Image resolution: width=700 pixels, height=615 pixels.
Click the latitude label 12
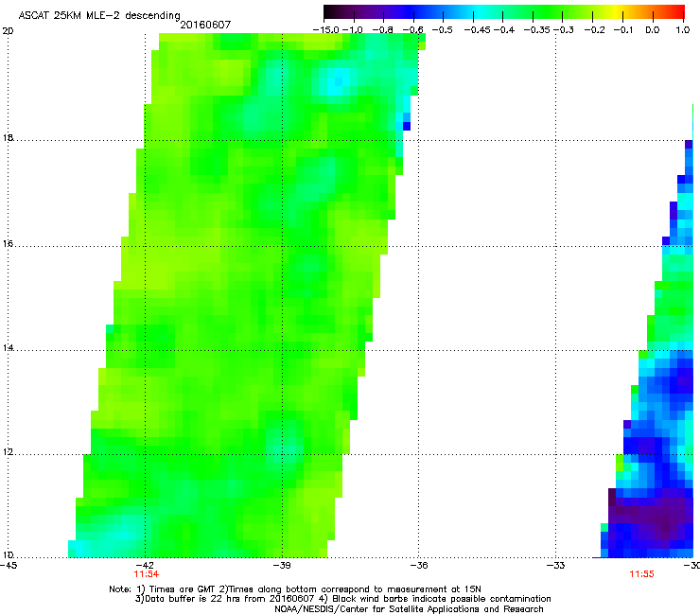click(8, 451)
